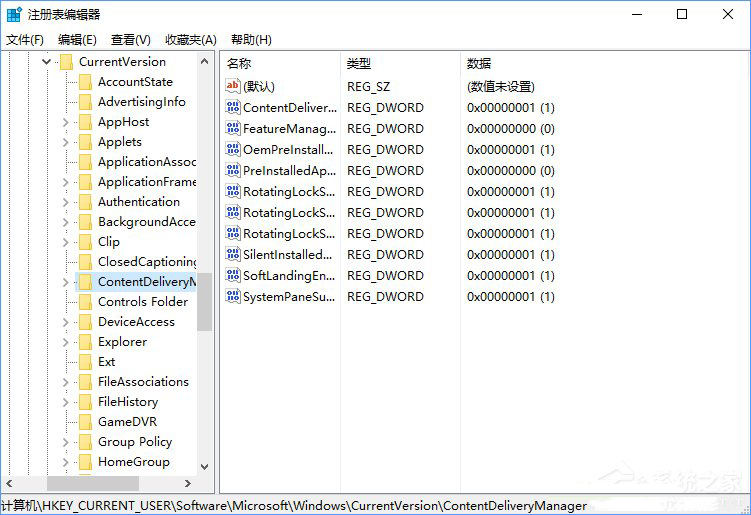Click the SilentInstalled... DWORD value icon
The height and width of the screenshot is (515, 751).
(x=233, y=254)
